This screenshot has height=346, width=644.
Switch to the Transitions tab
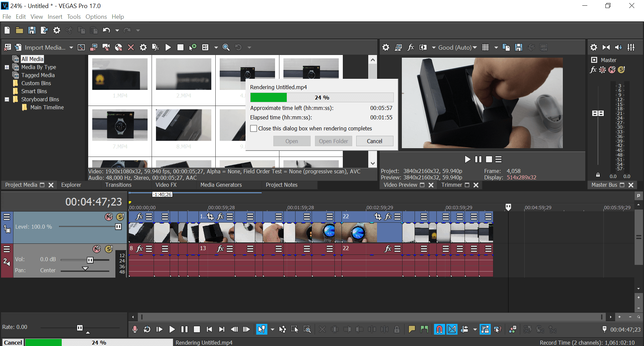118,185
